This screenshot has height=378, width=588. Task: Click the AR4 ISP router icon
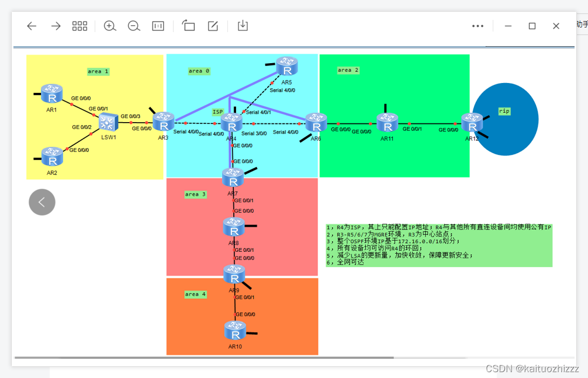tap(231, 123)
